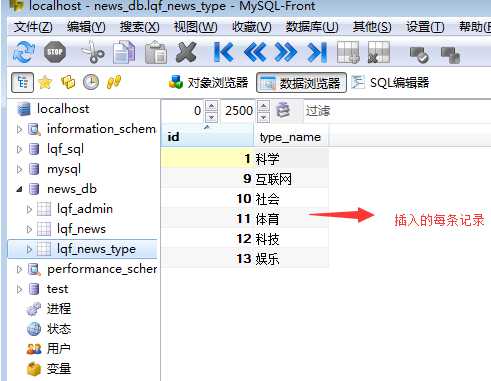Open the 进程 processes node

coord(49,309)
